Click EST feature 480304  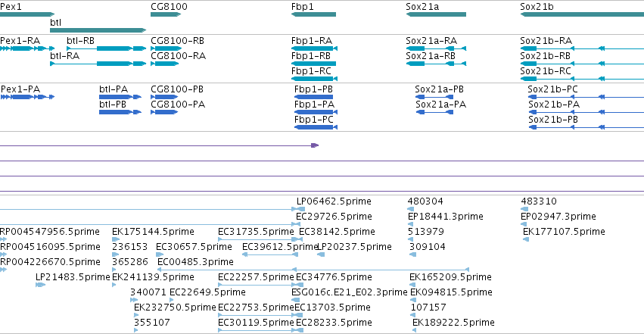click(410, 209)
